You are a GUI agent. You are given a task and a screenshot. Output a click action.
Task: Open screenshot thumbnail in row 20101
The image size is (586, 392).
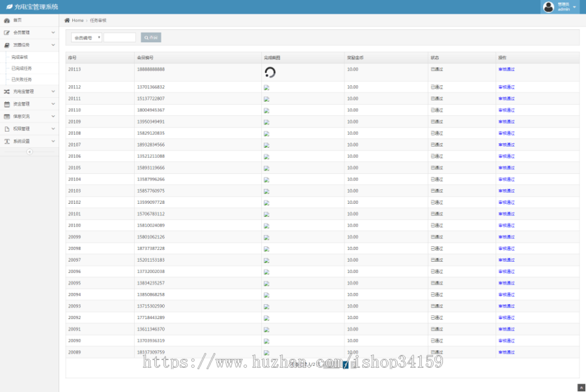266,214
